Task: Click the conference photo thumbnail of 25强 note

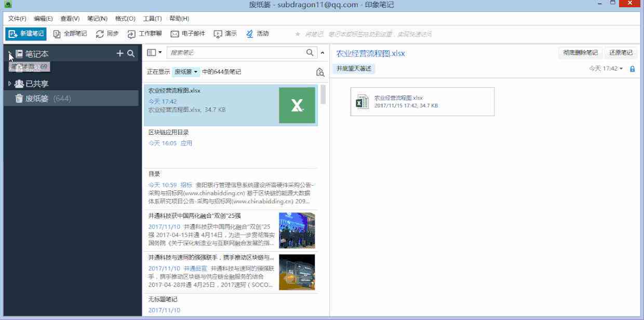Action: click(x=297, y=230)
